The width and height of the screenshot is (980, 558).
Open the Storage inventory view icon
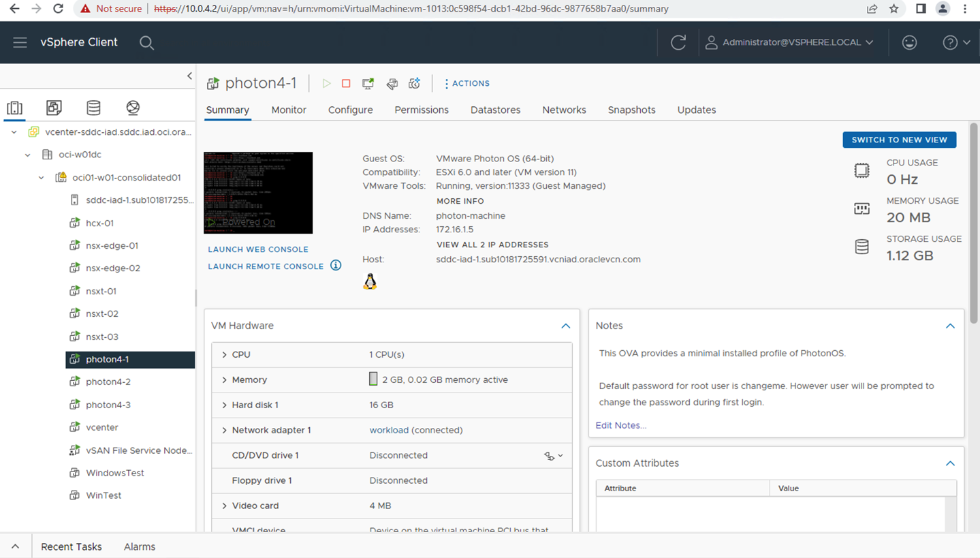tap(93, 107)
